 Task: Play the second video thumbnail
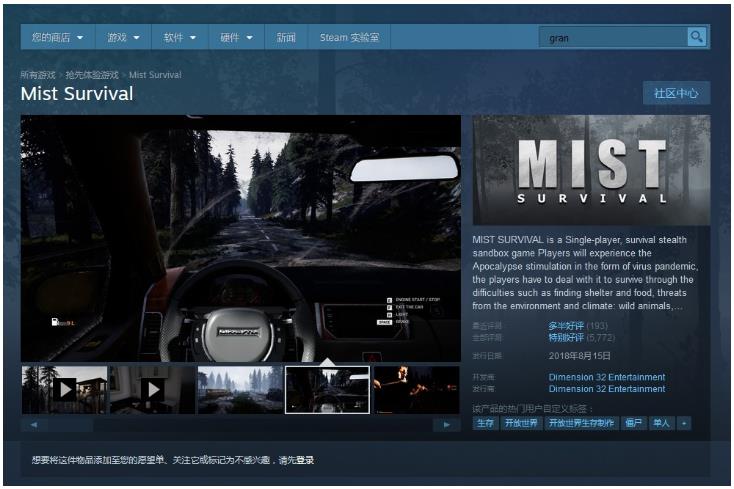(152, 389)
